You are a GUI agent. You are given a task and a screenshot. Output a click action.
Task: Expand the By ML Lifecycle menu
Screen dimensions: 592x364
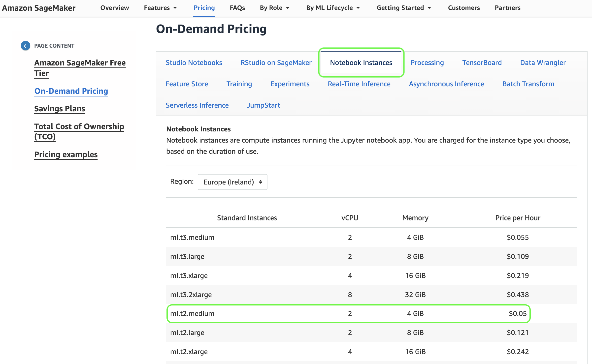click(333, 8)
